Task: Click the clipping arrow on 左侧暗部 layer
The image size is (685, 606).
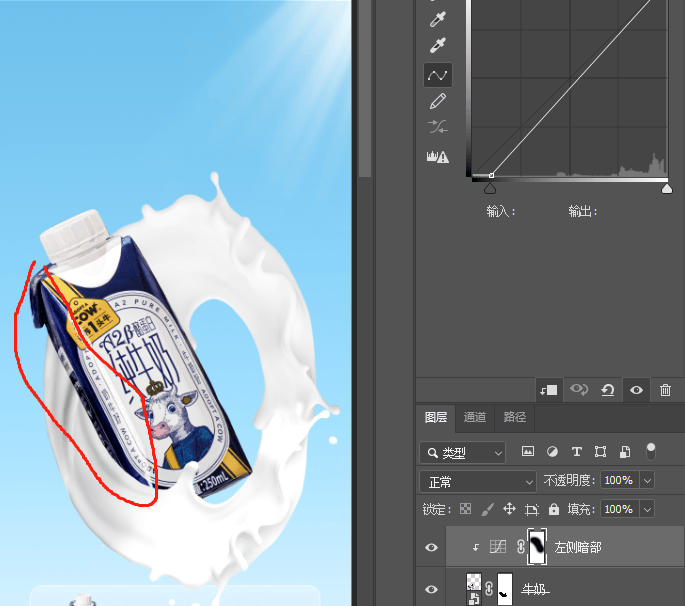Action: (x=476, y=547)
